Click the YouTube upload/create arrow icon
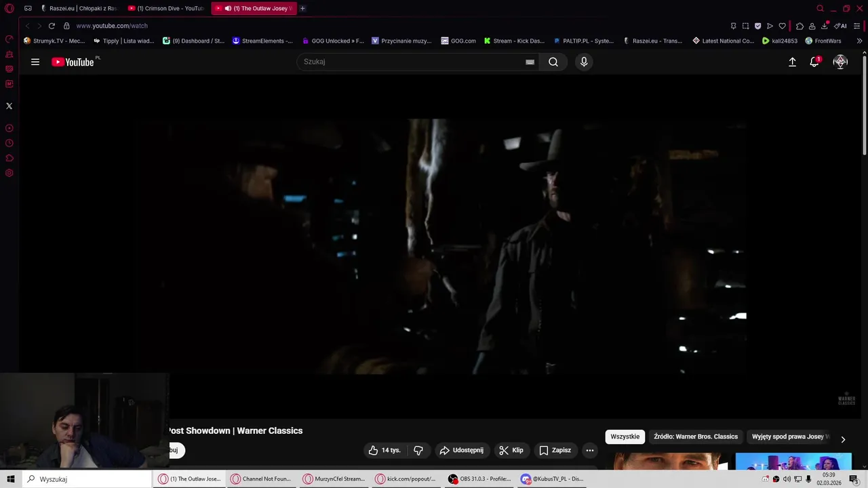The image size is (868, 488). [x=792, y=62]
